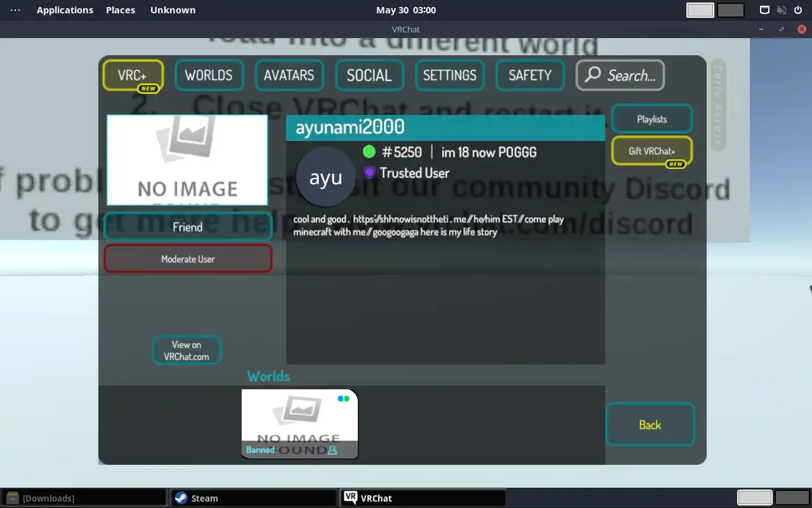Open the SETTINGS tab

[x=449, y=75]
